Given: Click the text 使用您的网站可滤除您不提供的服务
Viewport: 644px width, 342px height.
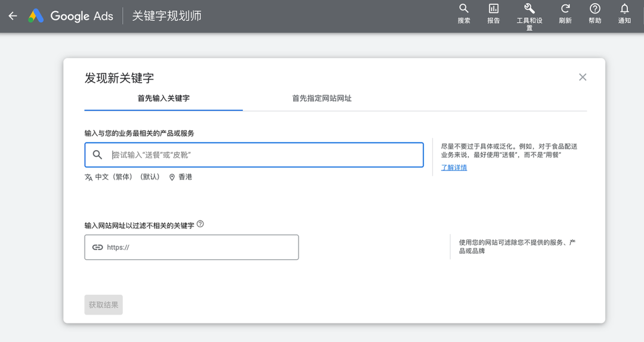Looking at the screenshot, I should [x=517, y=247].
